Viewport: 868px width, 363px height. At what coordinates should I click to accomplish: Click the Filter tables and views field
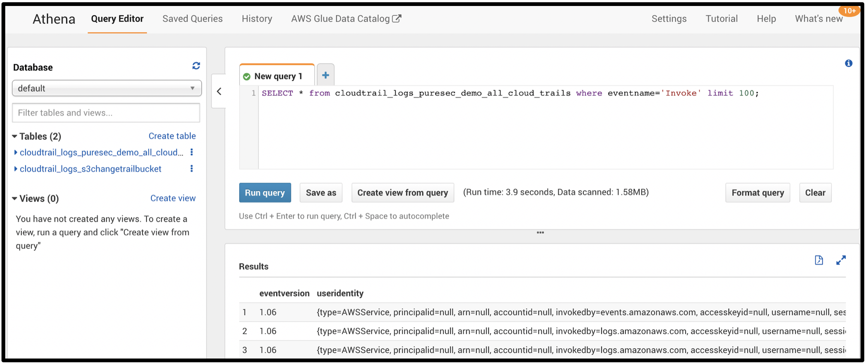106,113
